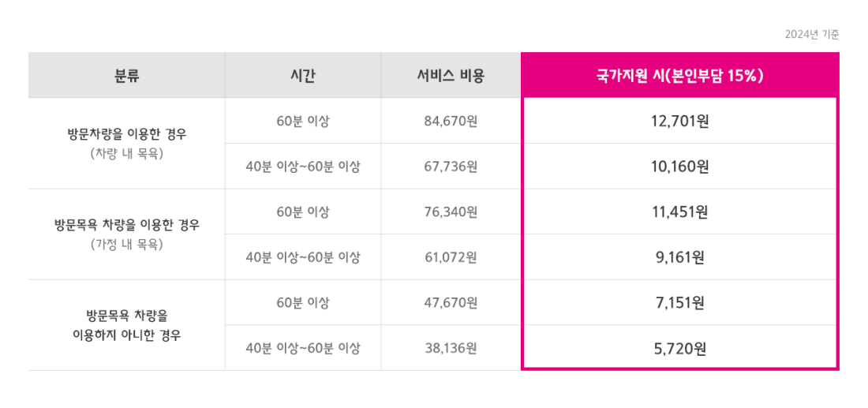Select the 방문목욕 차량을 이용한 경우 category cell

[127, 234]
